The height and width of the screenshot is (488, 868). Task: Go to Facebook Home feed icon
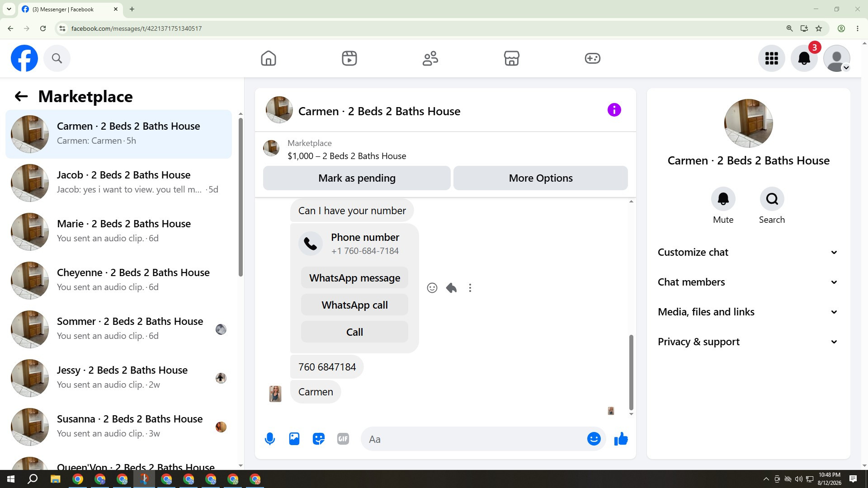pyautogui.click(x=269, y=58)
